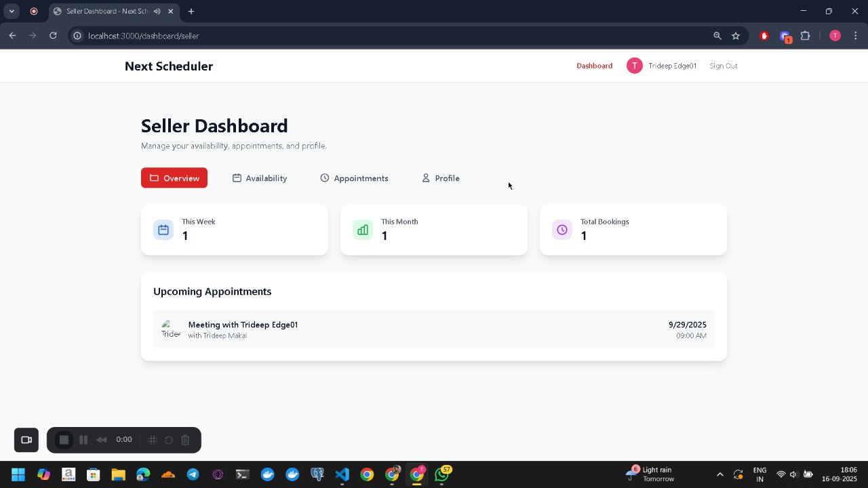This screenshot has width=868, height=488.
Task: Click the Trideep Edge01 username
Action: 673,66
